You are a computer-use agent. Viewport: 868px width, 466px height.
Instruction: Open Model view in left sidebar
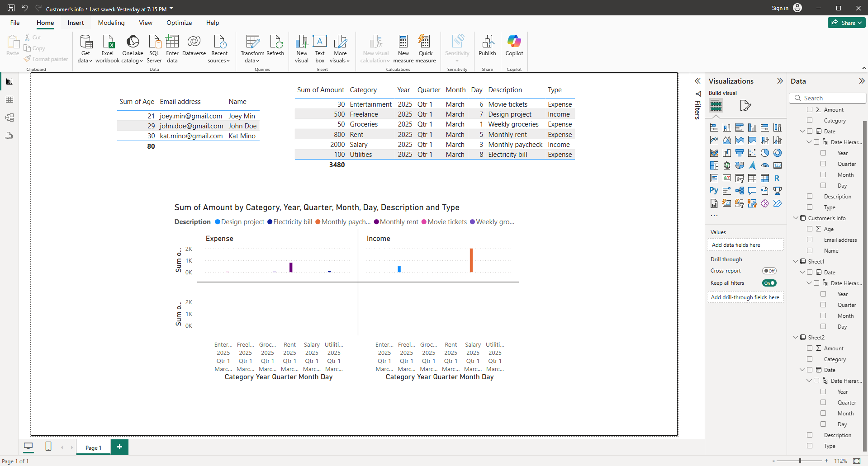pos(9,118)
